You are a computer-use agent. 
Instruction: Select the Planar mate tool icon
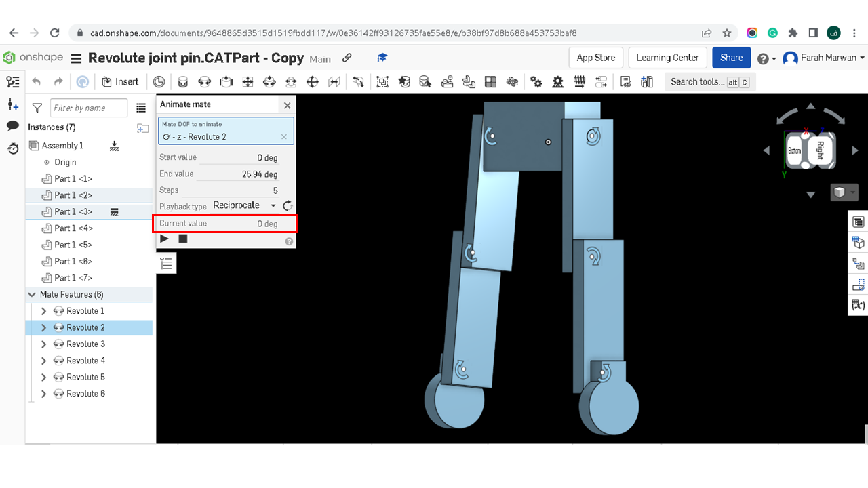pos(248,82)
